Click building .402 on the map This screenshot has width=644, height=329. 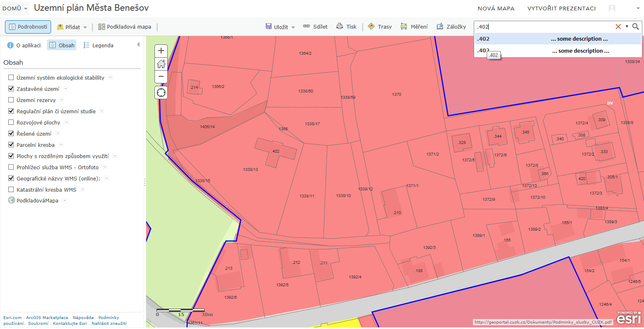pyautogui.click(x=275, y=151)
